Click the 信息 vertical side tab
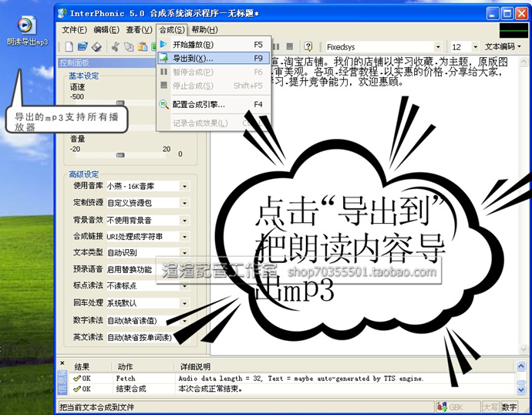The image size is (532, 415). (x=62, y=382)
